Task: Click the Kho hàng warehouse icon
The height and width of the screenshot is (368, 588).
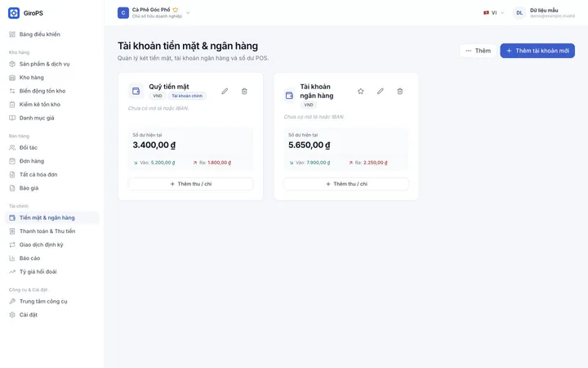Action: 12,78
